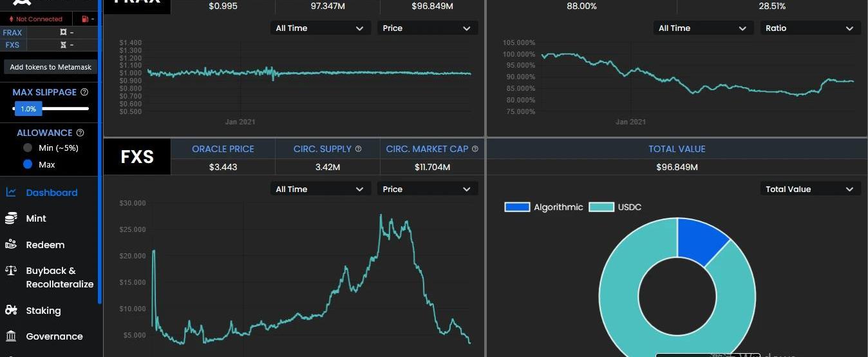Click the ALLOWANCE label
This screenshot has width=868, height=357.
tap(44, 133)
